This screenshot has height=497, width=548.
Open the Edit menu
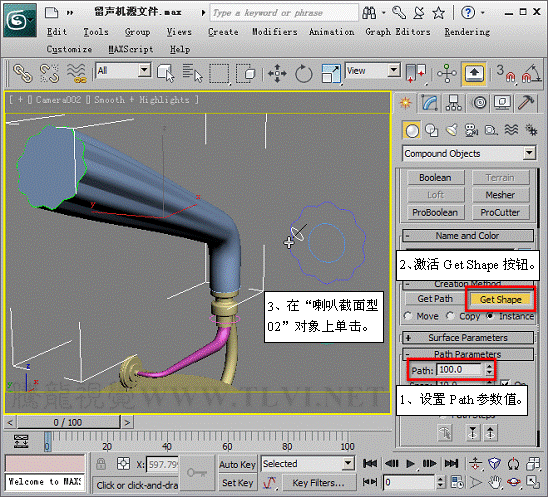pyautogui.click(x=57, y=32)
